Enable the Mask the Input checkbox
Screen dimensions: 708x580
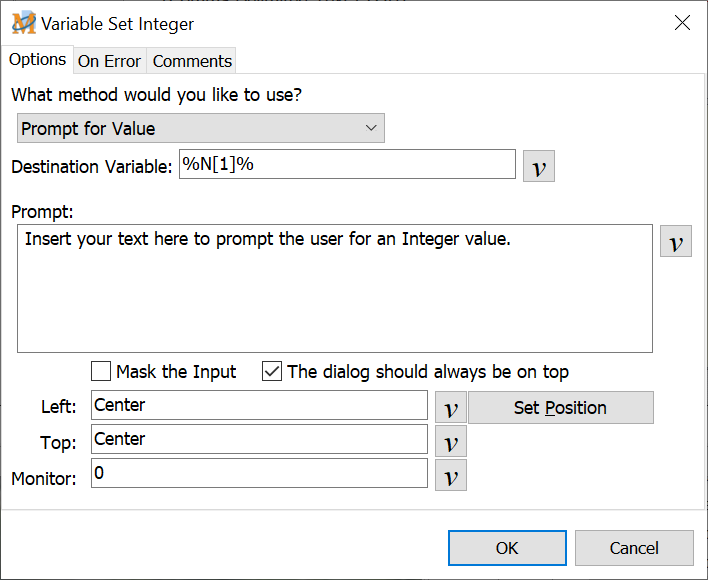101,372
